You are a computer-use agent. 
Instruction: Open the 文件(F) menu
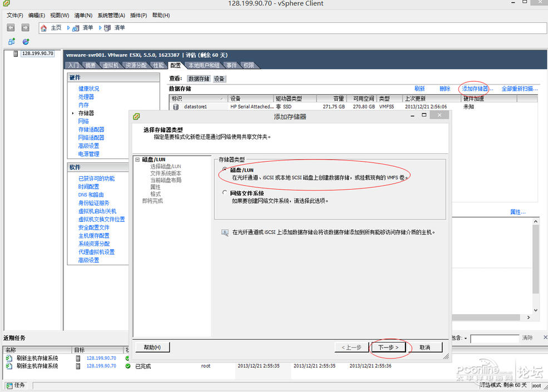point(14,16)
